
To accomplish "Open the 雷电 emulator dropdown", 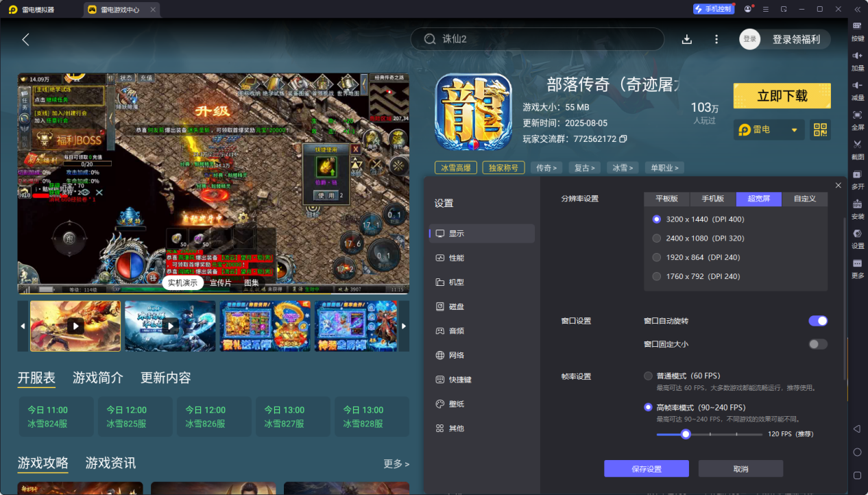I will [x=769, y=130].
